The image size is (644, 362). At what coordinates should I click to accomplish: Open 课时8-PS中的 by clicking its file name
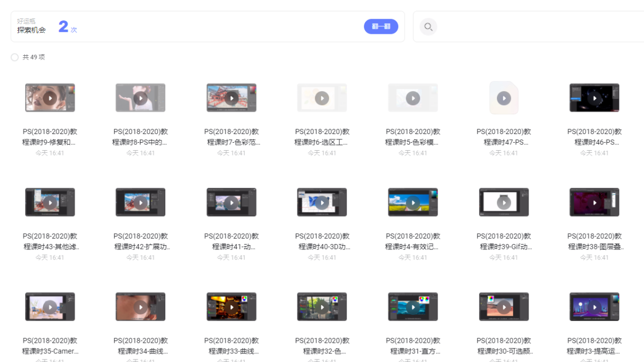(x=141, y=136)
